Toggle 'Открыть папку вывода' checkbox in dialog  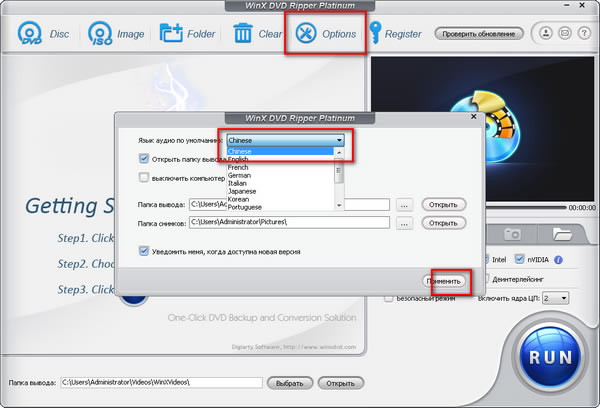click(x=144, y=159)
